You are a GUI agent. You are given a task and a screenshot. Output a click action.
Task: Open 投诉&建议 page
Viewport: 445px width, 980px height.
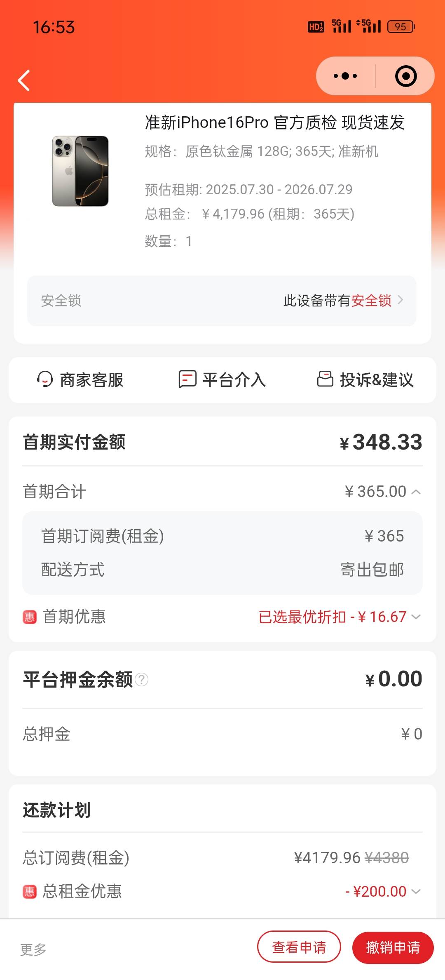(x=365, y=379)
